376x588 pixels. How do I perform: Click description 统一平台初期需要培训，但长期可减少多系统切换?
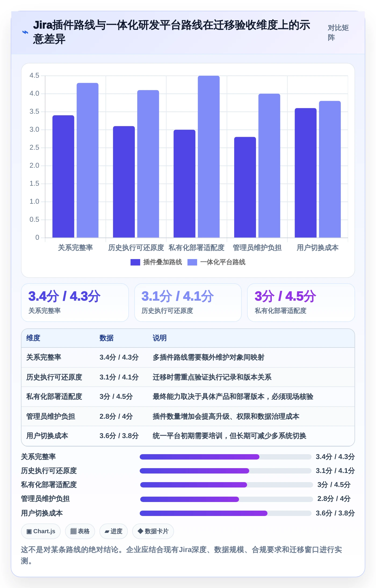coord(230,436)
